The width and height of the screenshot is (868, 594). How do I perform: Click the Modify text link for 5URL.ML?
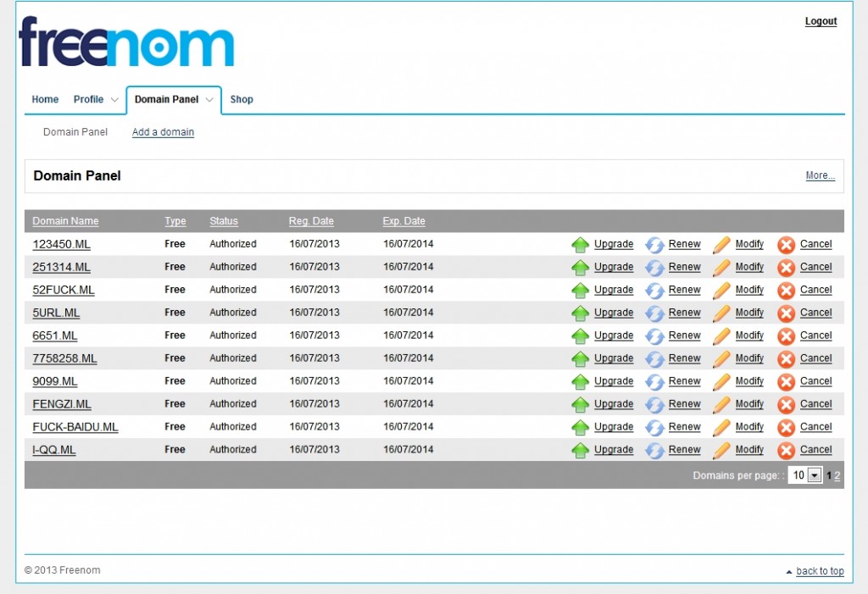coord(749,313)
